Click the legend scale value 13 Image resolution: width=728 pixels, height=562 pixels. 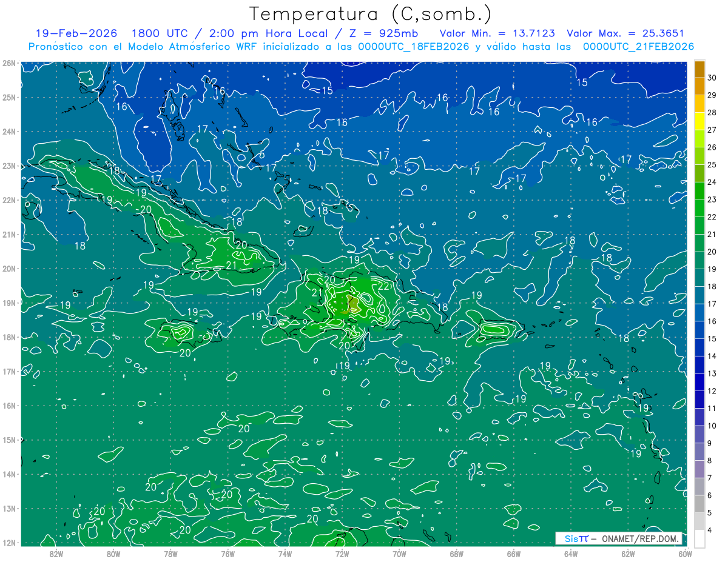pyautogui.click(x=712, y=373)
